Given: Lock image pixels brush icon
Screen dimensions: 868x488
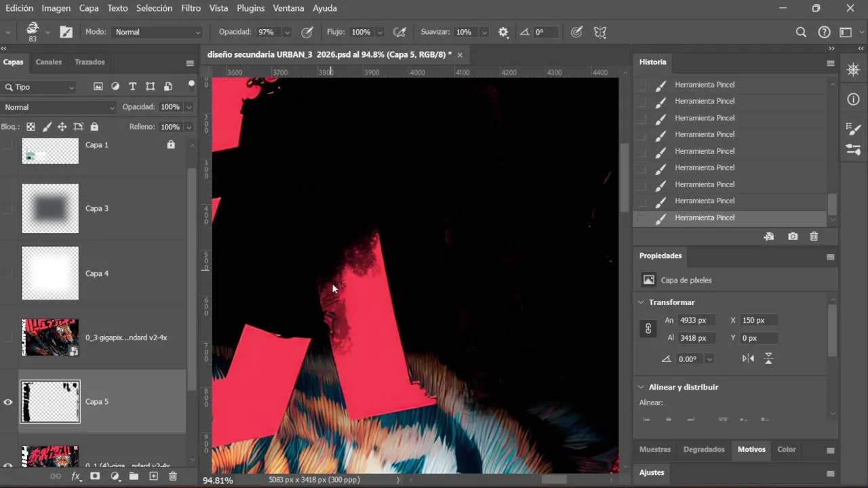Looking at the screenshot, I should [x=47, y=127].
